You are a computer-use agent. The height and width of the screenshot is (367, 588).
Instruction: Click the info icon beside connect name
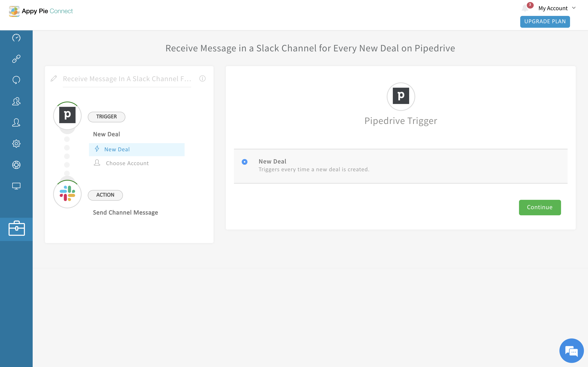point(202,79)
